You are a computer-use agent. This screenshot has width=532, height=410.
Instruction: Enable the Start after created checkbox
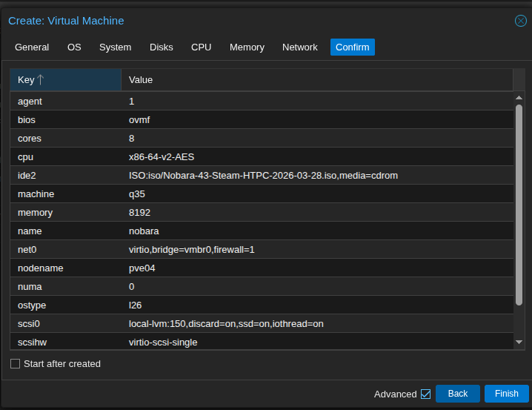pyautogui.click(x=16, y=364)
